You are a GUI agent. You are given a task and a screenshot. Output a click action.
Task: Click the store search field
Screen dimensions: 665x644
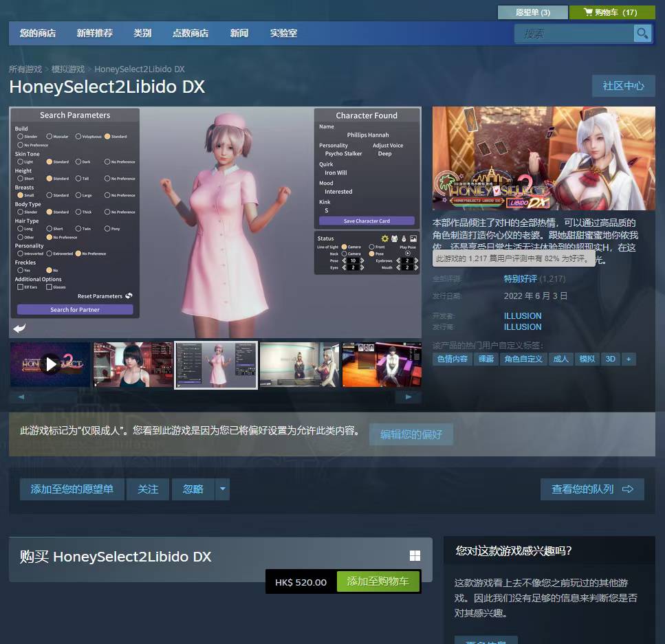click(574, 33)
